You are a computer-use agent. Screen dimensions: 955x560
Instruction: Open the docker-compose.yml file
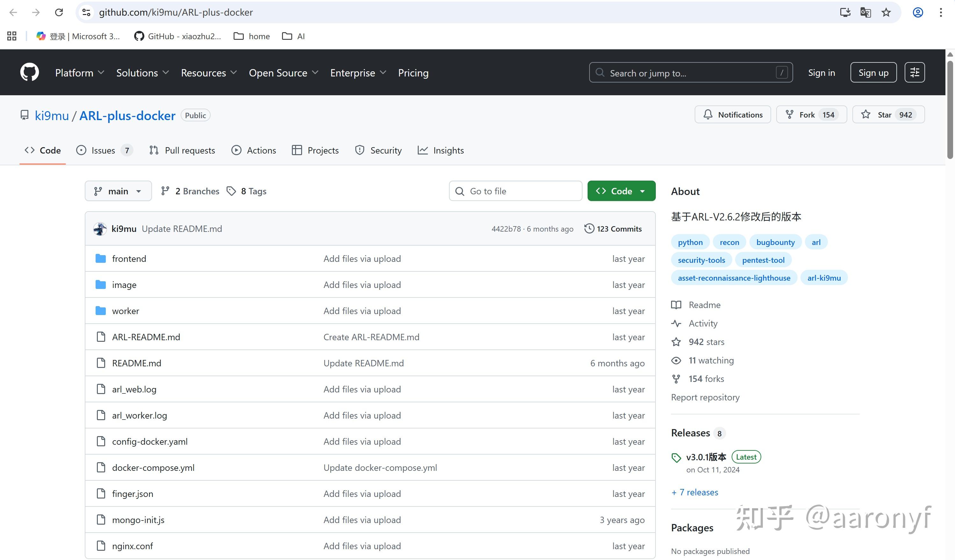click(153, 468)
